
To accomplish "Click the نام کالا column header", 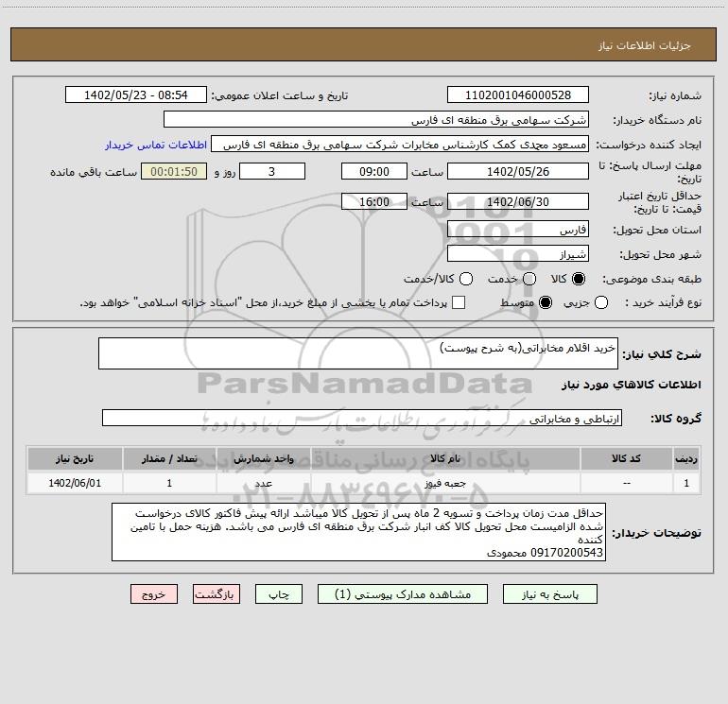I will [445, 458].
